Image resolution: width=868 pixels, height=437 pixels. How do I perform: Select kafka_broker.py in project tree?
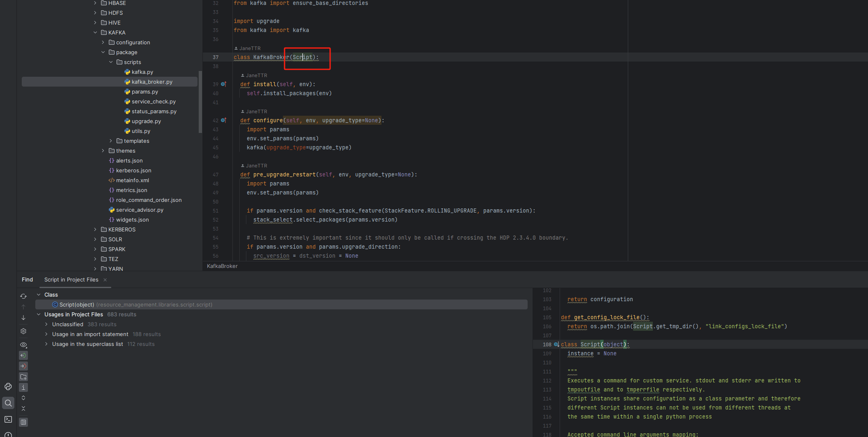click(110, 82)
